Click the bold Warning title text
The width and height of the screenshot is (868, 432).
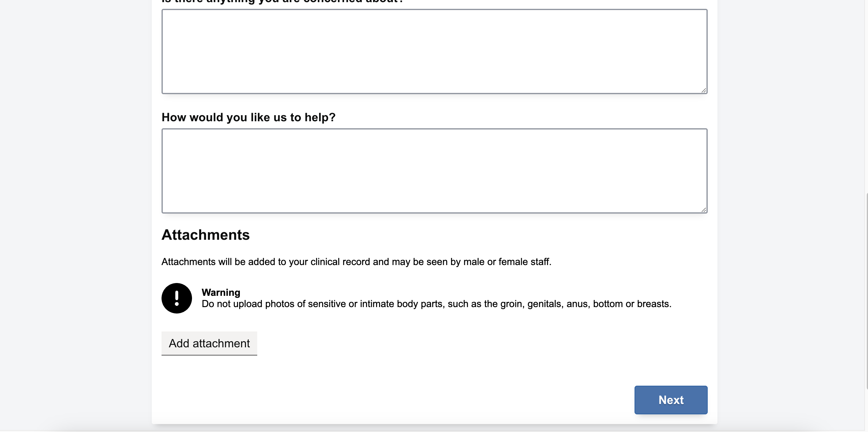221,292
